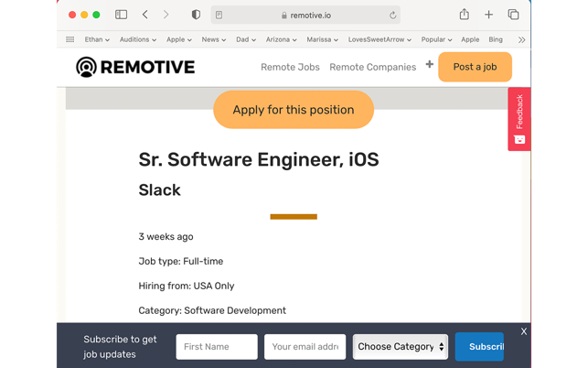Screen dimensions: 588x368
Task: Open the favorites grid icon
Action: pyautogui.click(x=70, y=39)
